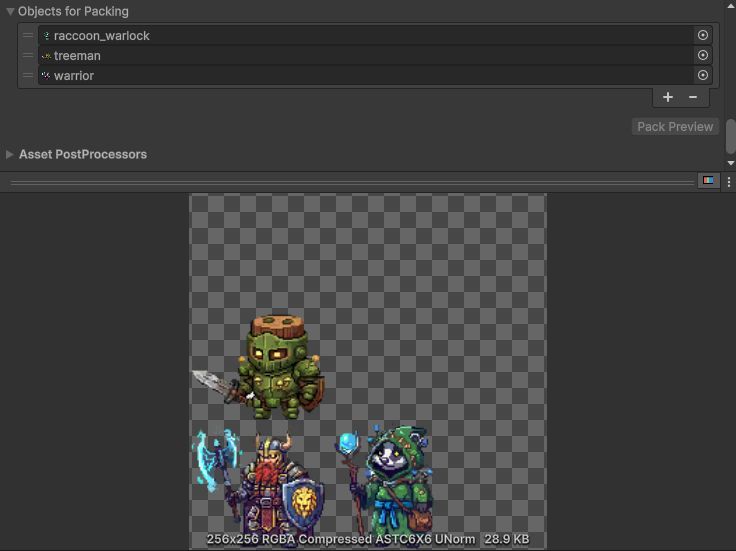Click the warrior row drag handle
The image size is (736, 551).
pos(28,75)
